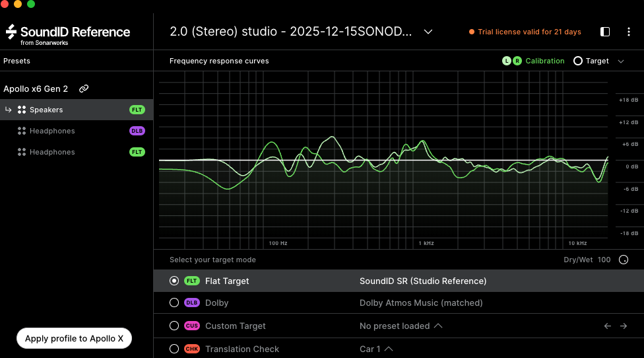This screenshot has width=644, height=358.
Task: Toggle the right channel R calibration indicator
Action: point(517,61)
